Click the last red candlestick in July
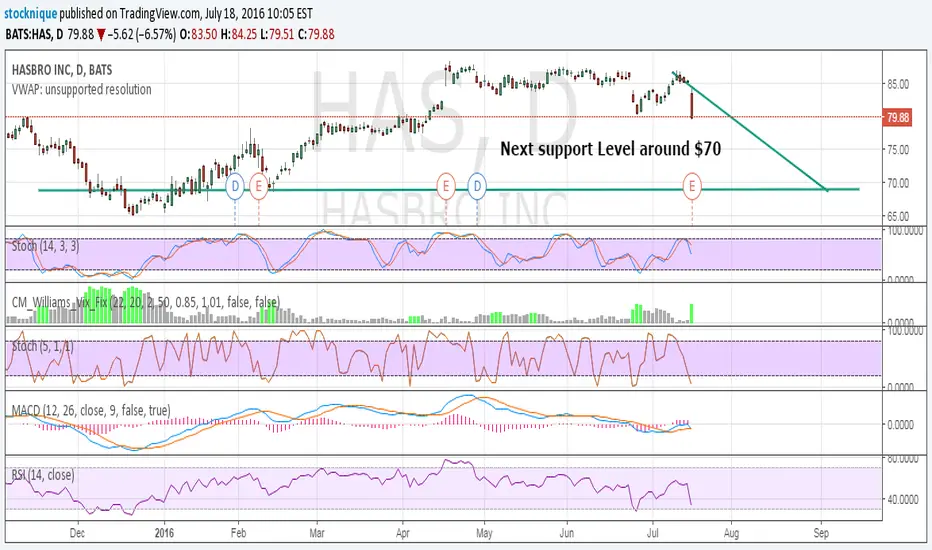The height and width of the screenshot is (550, 932). (x=692, y=105)
